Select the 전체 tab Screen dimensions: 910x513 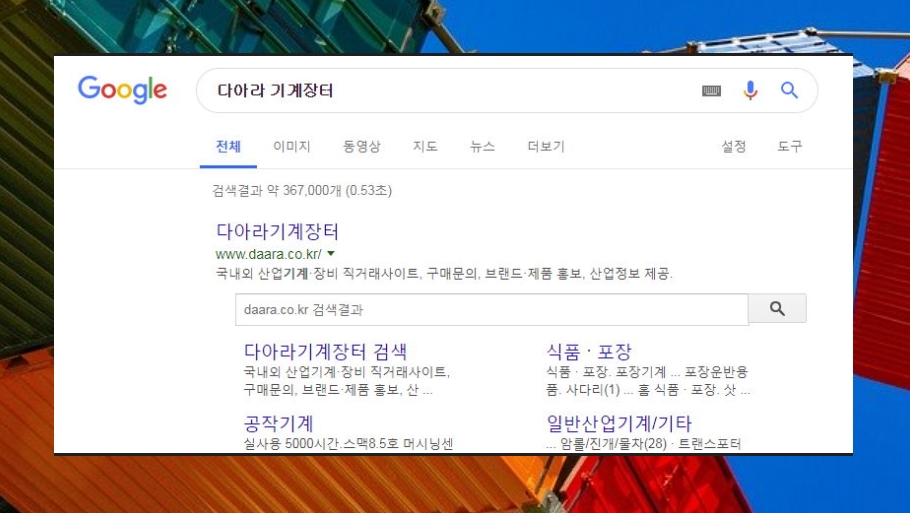tap(228, 146)
